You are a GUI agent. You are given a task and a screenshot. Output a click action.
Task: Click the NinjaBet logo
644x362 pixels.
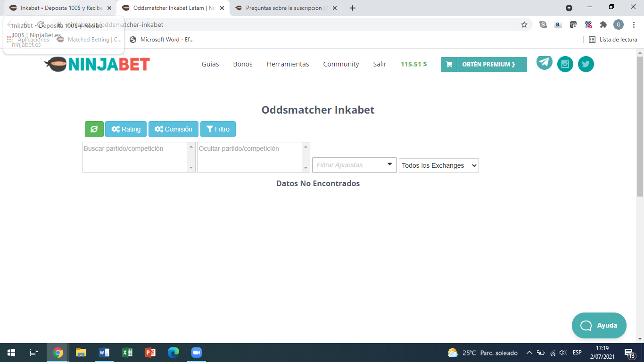point(97,64)
